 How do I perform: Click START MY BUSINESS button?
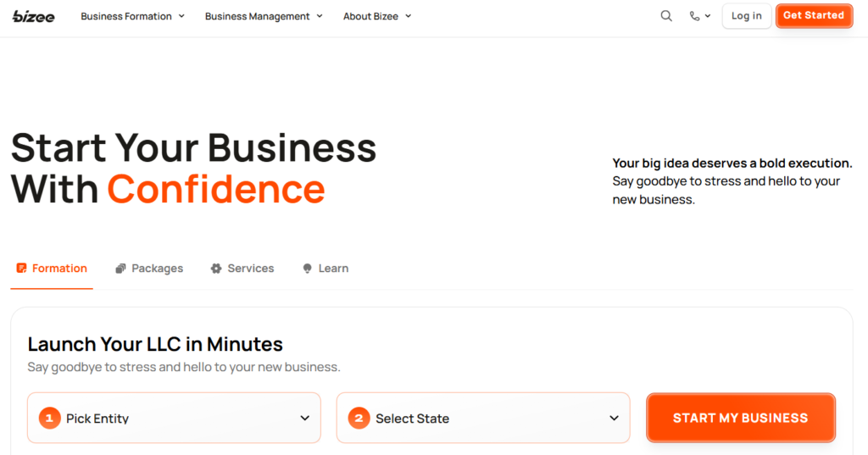click(x=741, y=418)
